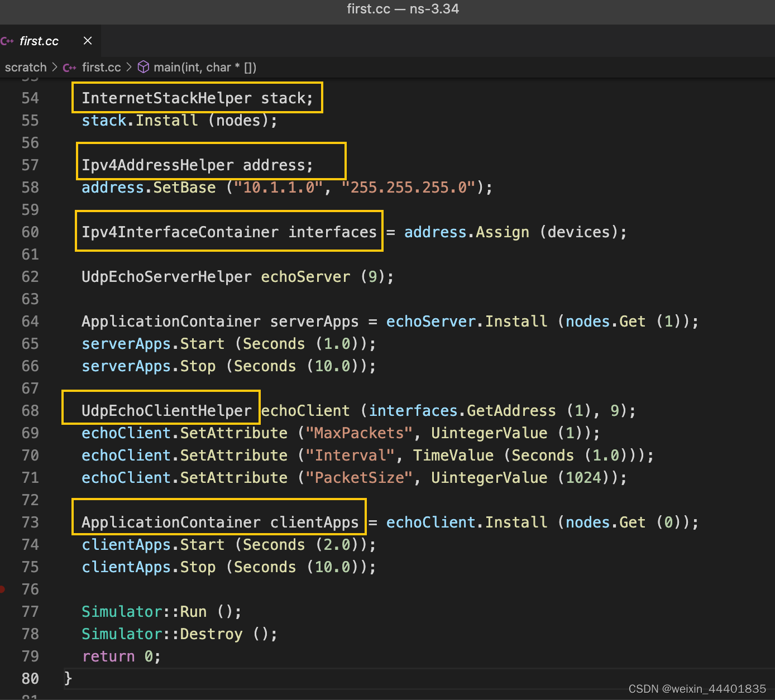Screen dimensions: 775x700
Task: Click clientApps.Stop on line 75
Action: [x=149, y=567]
